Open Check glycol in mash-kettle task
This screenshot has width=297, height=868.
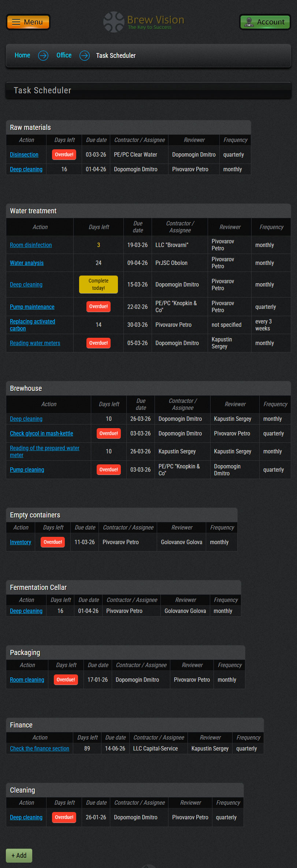tap(41, 434)
